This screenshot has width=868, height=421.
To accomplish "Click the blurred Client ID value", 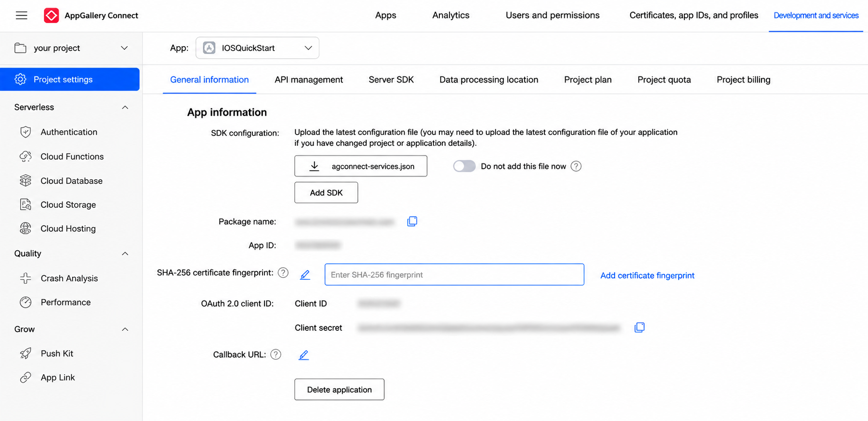I will coord(379,303).
